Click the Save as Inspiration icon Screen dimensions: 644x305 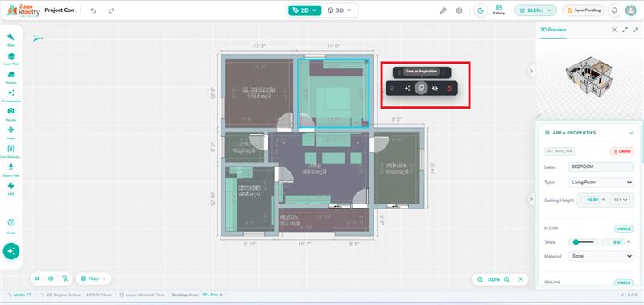[x=421, y=89]
